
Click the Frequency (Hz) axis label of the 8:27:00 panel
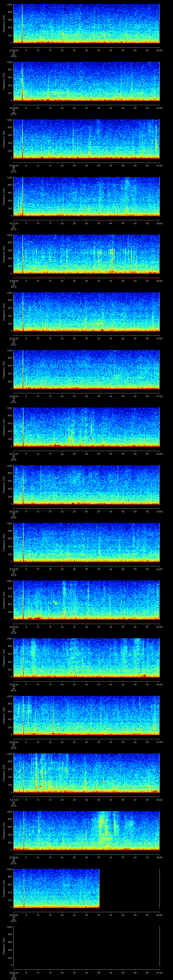4,196
